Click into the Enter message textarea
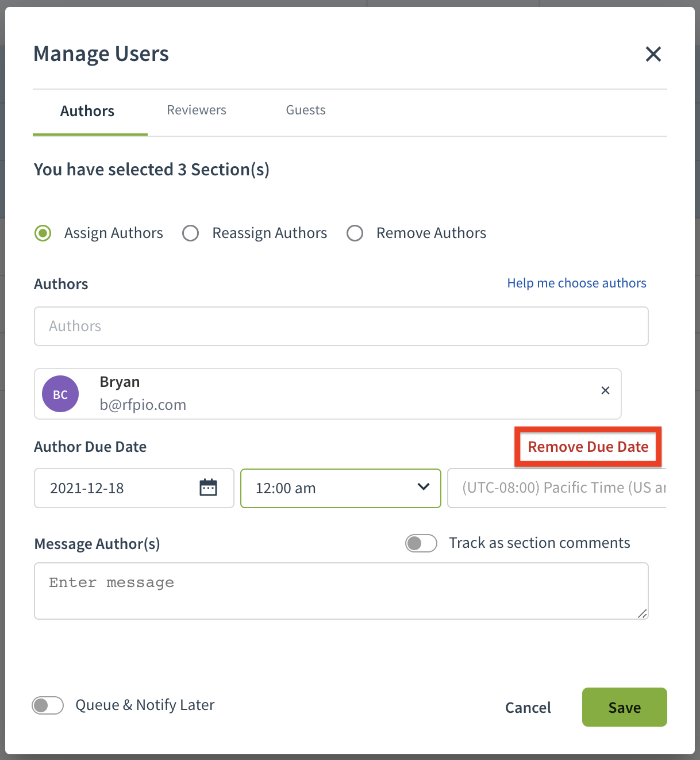 341,591
